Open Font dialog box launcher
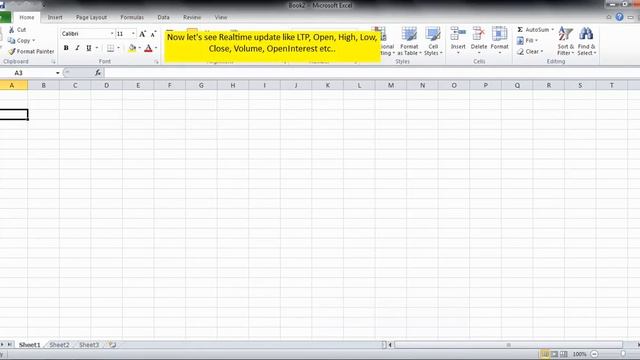Screen dimensions: 640x360 click(156, 62)
